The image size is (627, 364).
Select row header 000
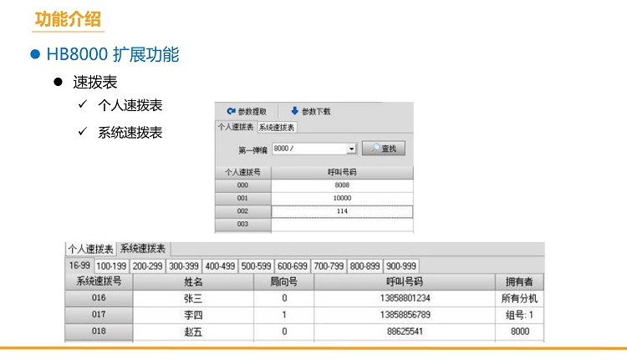click(242, 185)
